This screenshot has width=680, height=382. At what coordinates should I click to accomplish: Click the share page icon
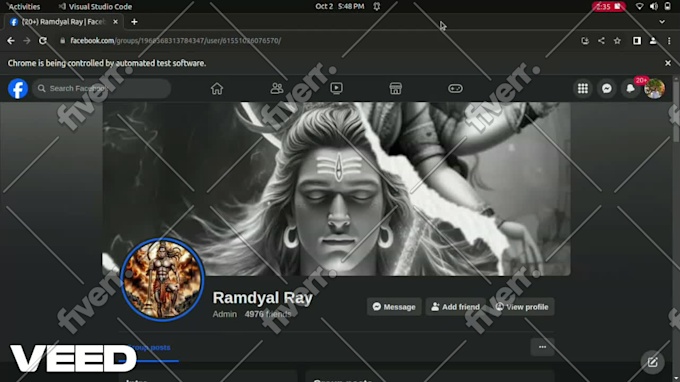coord(601,40)
